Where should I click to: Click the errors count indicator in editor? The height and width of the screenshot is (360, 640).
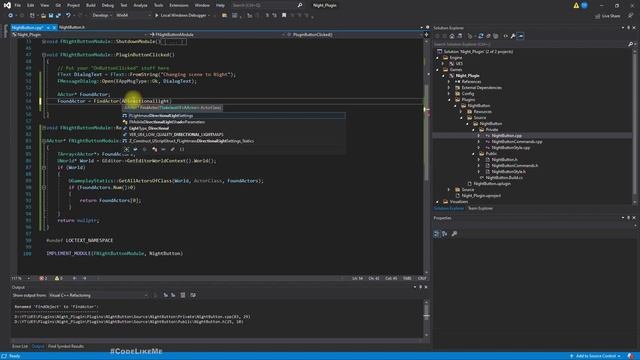(43, 278)
